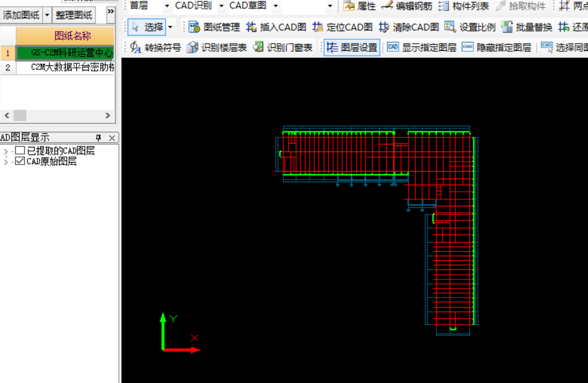Select row number 2 header

[x=8, y=67]
